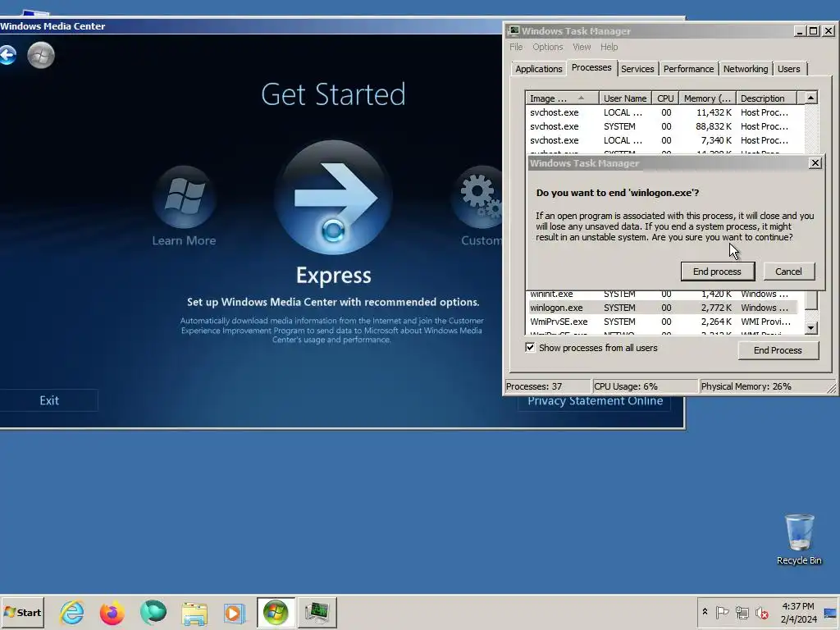Open Privacy Statement Online link
The image size is (840, 630).
coord(595,401)
